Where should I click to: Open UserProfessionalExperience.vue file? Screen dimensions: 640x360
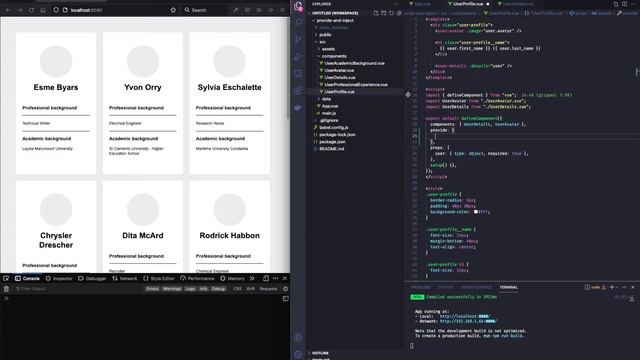click(353, 84)
